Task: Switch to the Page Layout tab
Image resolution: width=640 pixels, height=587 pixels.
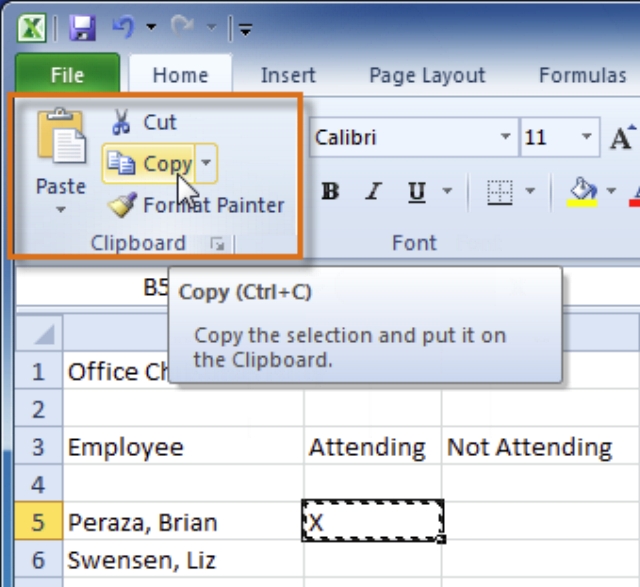Action: click(x=427, y=75)
